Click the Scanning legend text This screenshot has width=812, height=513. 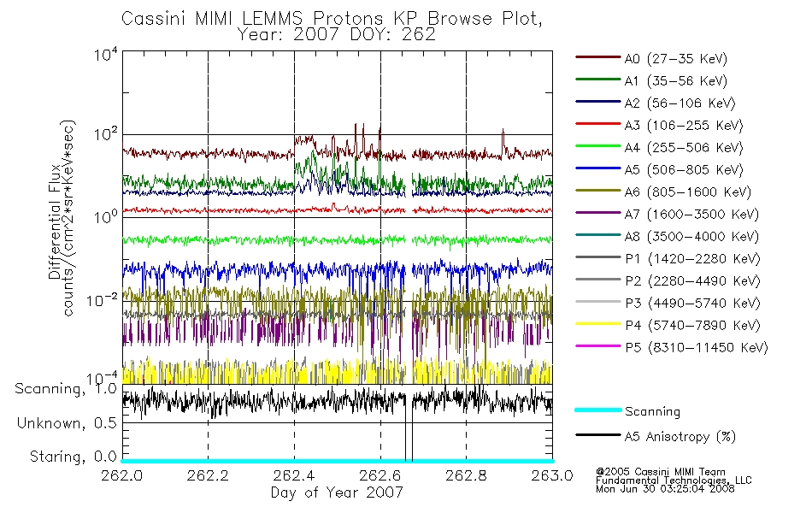point(652,412)
